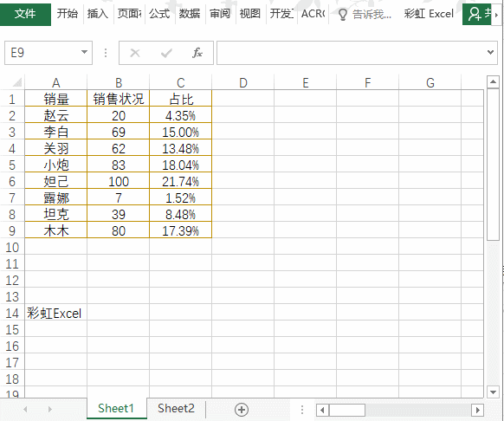Select the cell with 木木

pyautogui.click(x=56, y=230)
